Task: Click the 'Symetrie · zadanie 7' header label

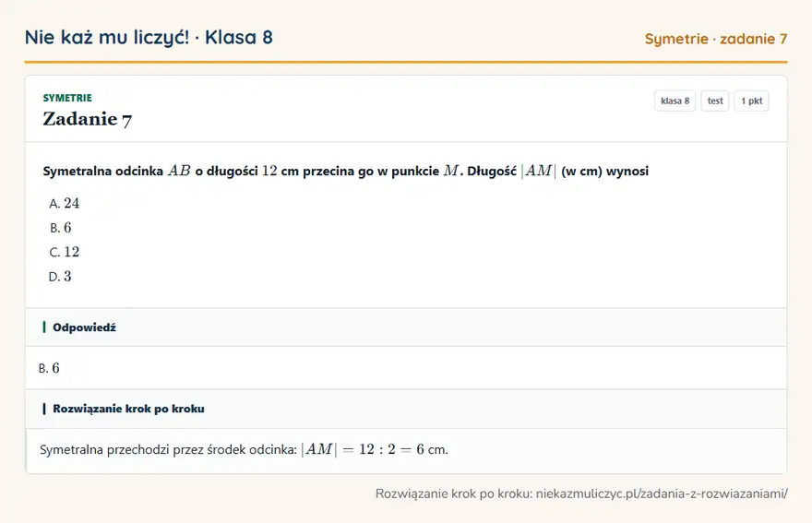Action: click(x=716, y=39)
